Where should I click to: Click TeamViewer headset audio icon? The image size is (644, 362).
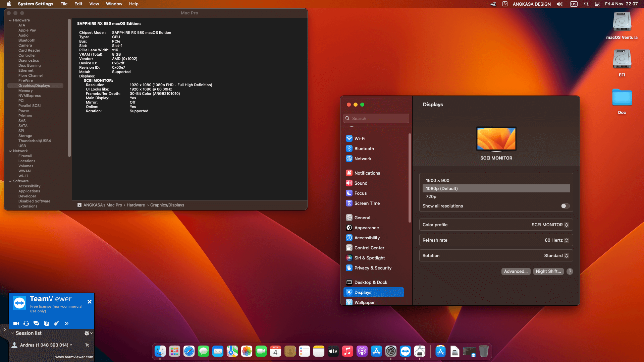26,323
